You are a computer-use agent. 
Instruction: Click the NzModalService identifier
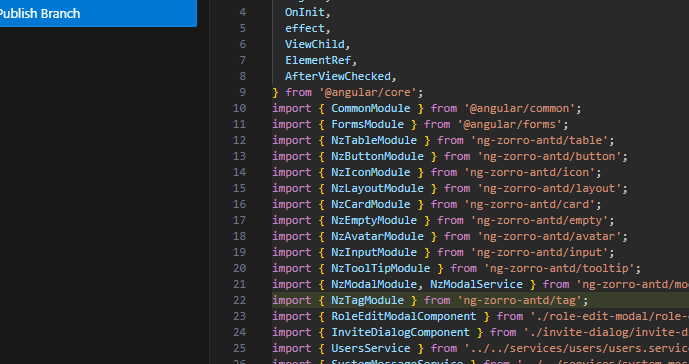(476, 284)
